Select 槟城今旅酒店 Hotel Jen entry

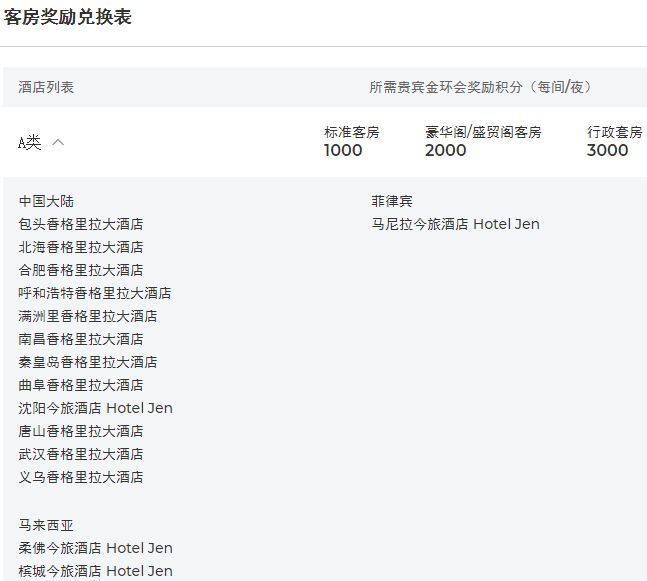pos(95,571)
